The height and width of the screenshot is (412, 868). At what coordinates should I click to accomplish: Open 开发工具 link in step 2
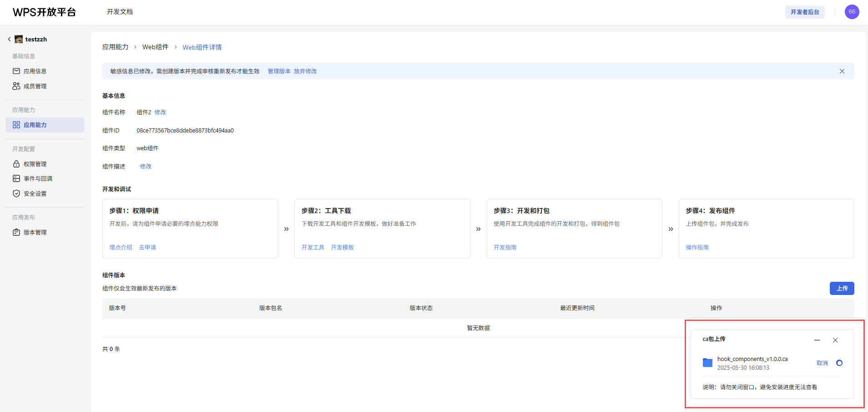[313, 247]
